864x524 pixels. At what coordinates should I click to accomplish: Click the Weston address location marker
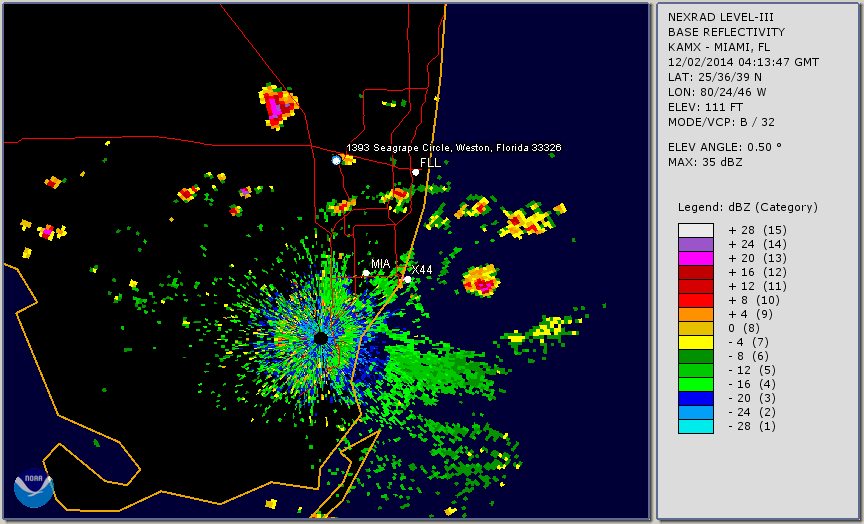tap(337, 160)
